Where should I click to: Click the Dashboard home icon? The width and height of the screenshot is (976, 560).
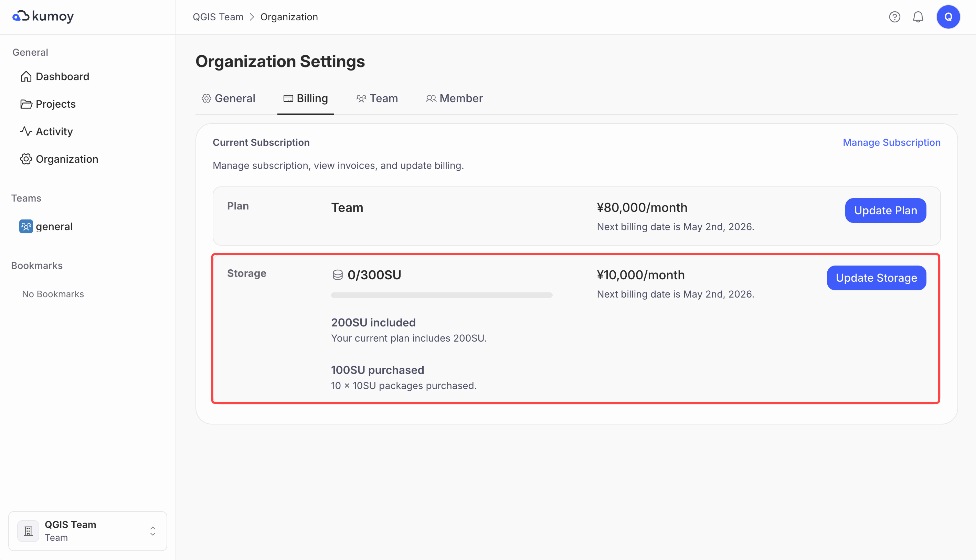click(26, 77)
